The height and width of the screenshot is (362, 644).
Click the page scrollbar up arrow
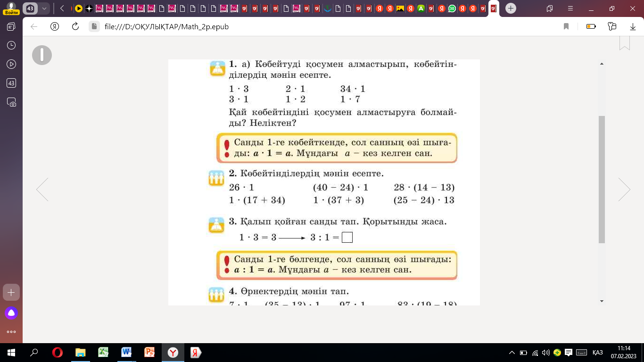point(602,63)
